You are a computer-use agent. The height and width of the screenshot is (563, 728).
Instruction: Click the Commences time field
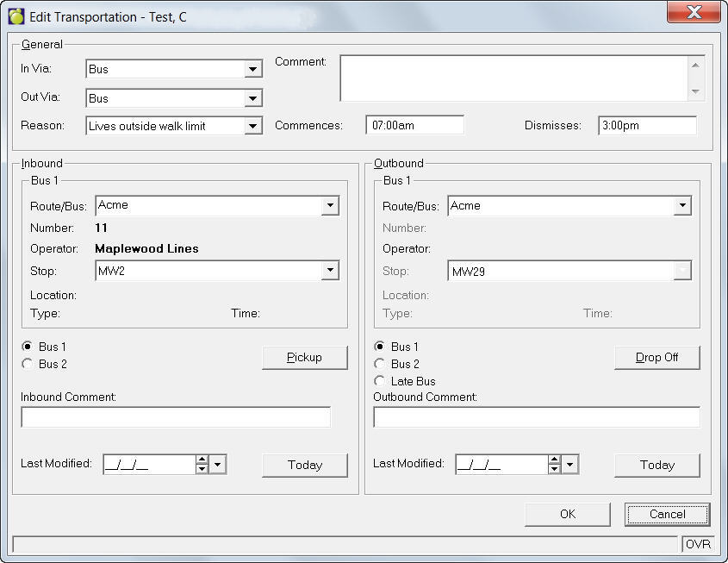[x=414, y=126]
